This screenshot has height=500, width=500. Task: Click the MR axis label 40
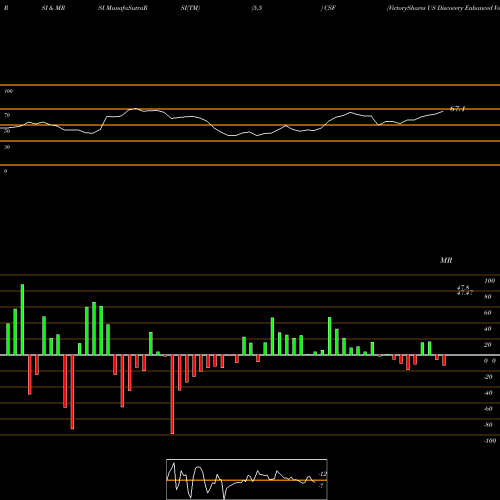(x=488, y=329)
